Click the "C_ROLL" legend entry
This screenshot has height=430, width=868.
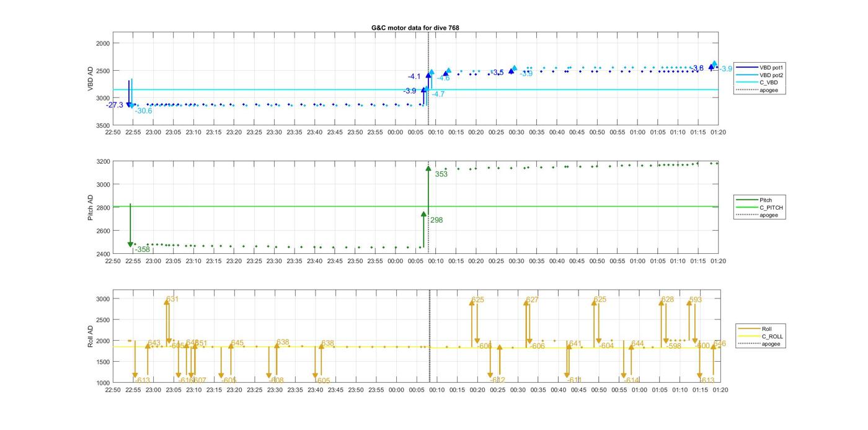[x=772, y=336]
